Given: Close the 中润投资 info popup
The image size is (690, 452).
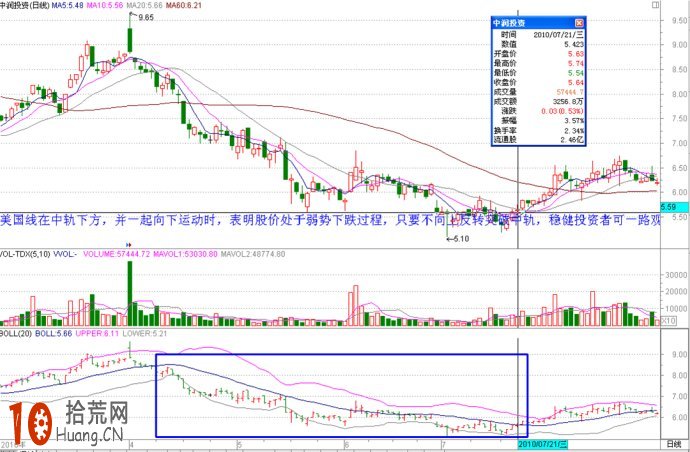Looking at the screenshot, I should point(579,23).
